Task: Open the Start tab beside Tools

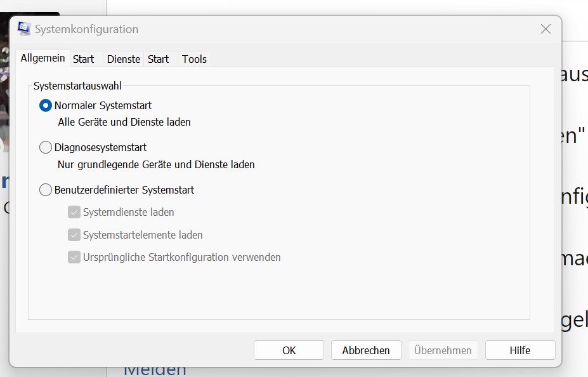Action: pyautogui.click(x=158, y=59)
